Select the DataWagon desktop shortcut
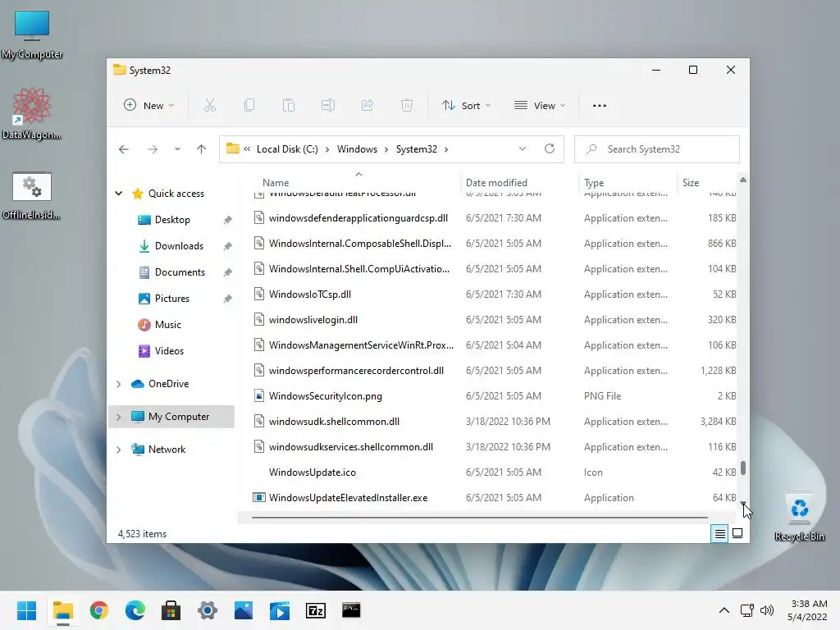Image resolution: width=840 pixels, height=630 pixels. click(32, 113)
